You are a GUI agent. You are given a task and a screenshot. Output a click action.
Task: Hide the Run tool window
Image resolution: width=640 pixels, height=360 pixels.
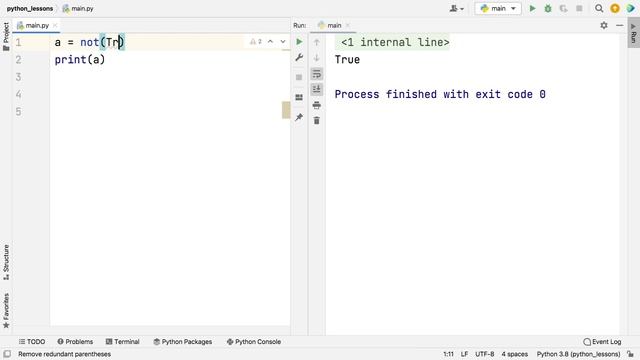(x=620, y=25)
